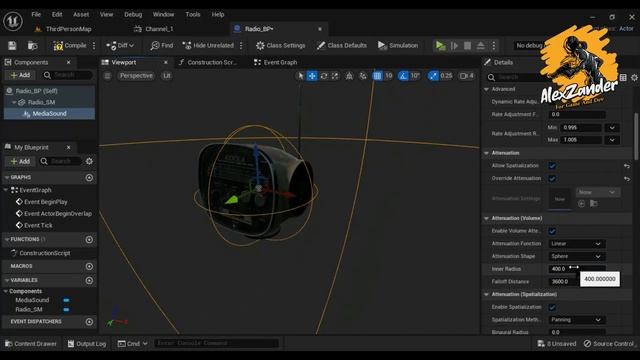Play the level with green play button
This screenshot has width=640, height=360.
[440, 45]
